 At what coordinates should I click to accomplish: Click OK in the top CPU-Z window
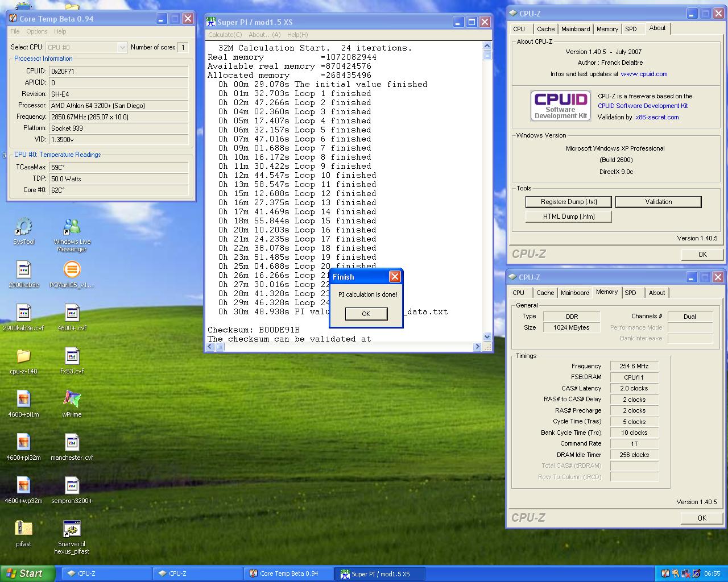click(702, 254)
